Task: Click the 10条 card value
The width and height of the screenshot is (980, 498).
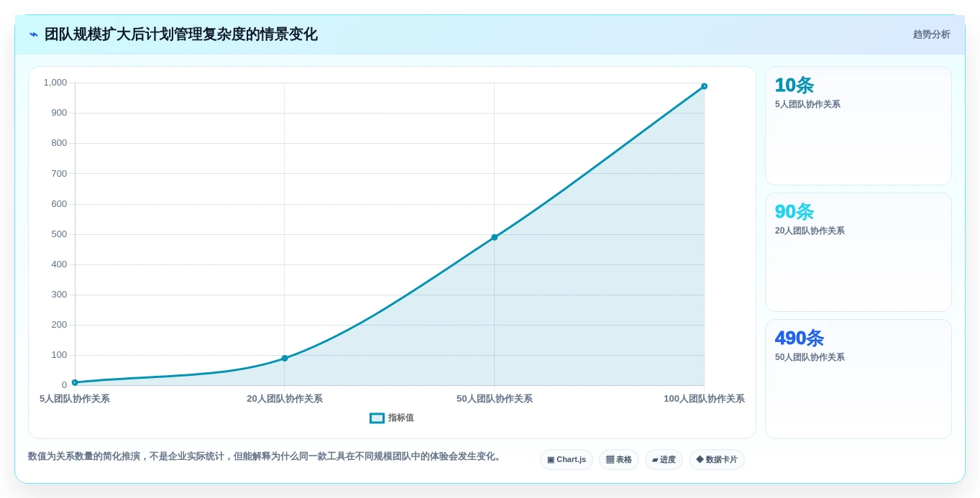Action: point(794,86)
